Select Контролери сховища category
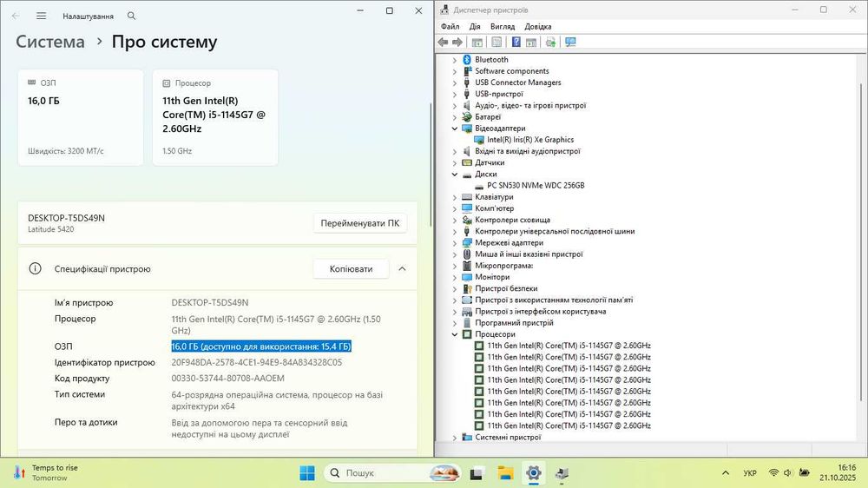This screenshot has height=488, width=868. (513, 220)
